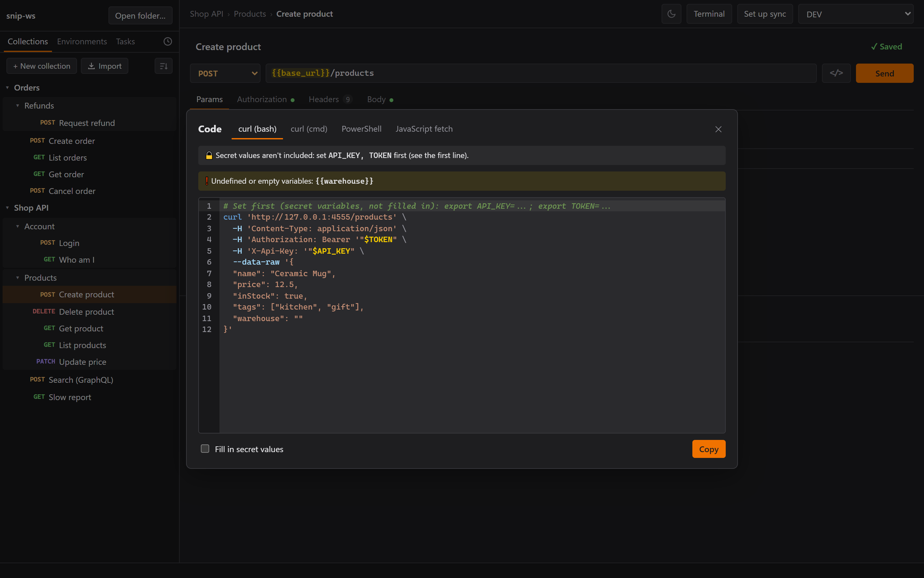Screen dimensions: 924x578
Task: Open Delete product request
Action: [x=89, y=311]
